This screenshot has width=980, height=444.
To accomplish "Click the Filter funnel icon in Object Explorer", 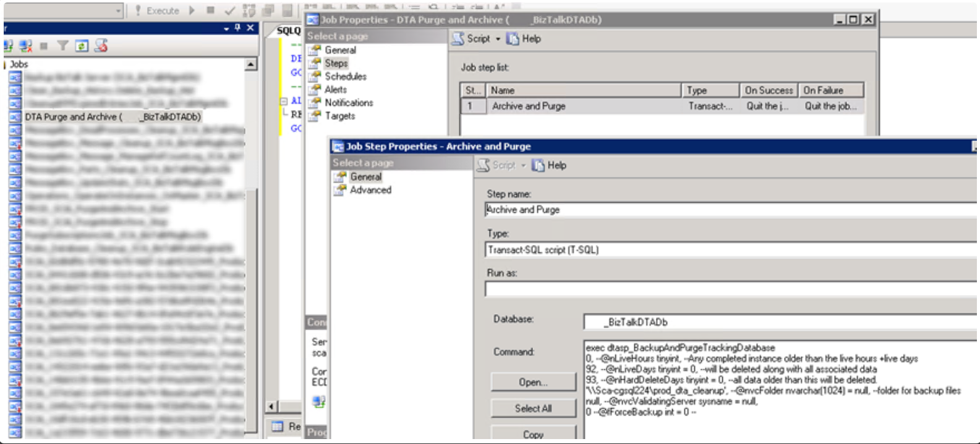I will coord(62,46).
